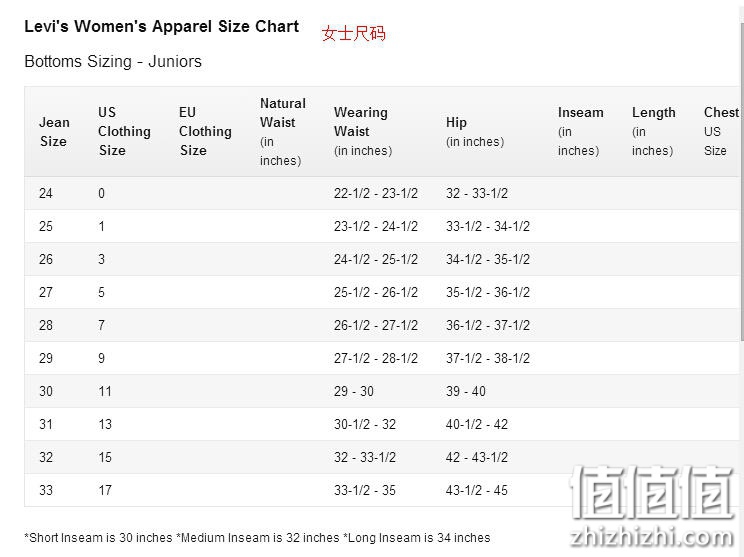The height and width of the screenshot is (557, 744).
Task: Click the Chest US Size header
Action: coord(721,131)
